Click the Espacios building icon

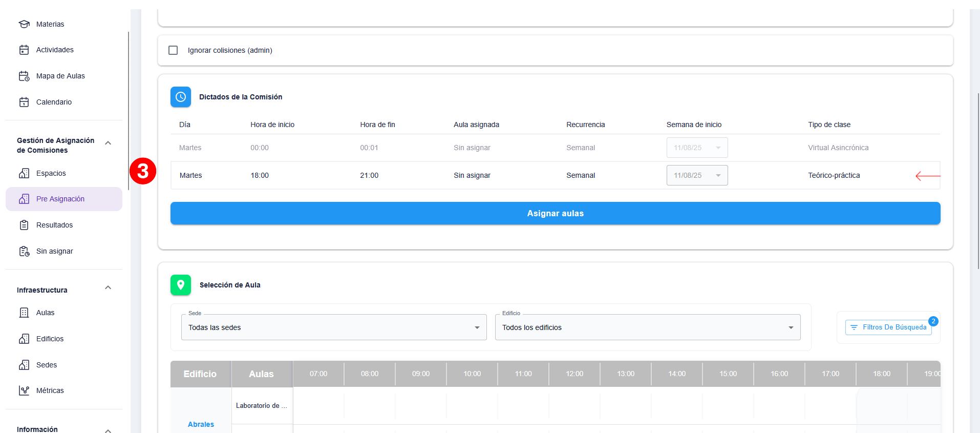24,173
